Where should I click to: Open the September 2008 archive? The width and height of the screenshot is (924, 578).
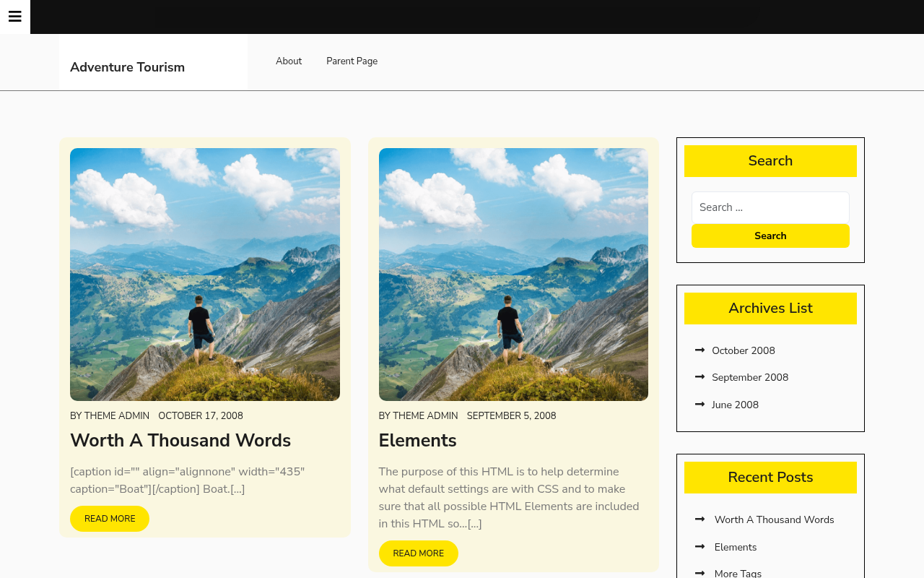pos(750,377)
